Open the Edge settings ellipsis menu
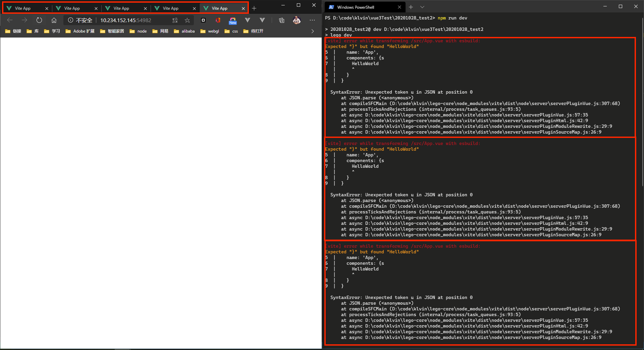The width and height of the screenshot is (644, 350). point(312,20)
